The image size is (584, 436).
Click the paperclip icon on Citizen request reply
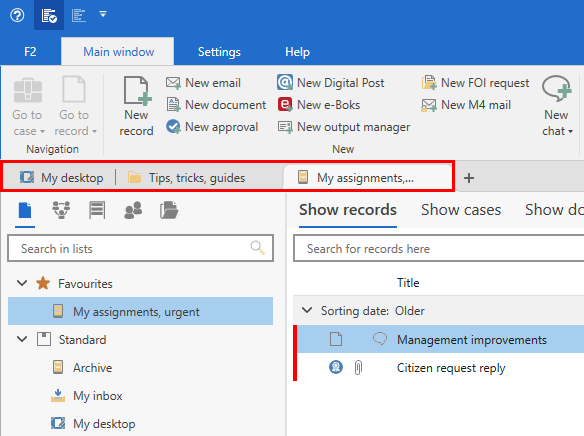tap(358, 367)
